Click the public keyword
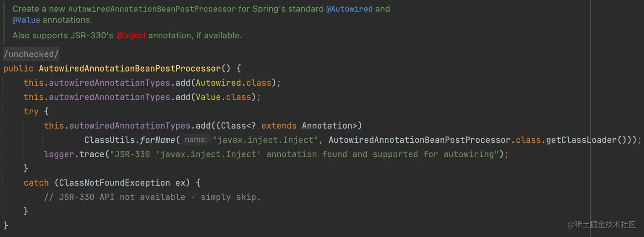The height and width of the screenshot is (237, 644). [x=18, y=68]
